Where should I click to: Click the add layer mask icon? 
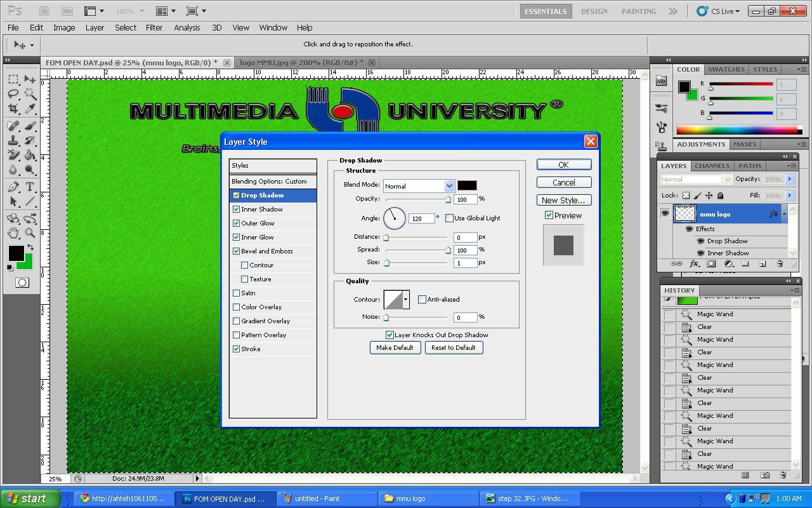pos(711,264)
